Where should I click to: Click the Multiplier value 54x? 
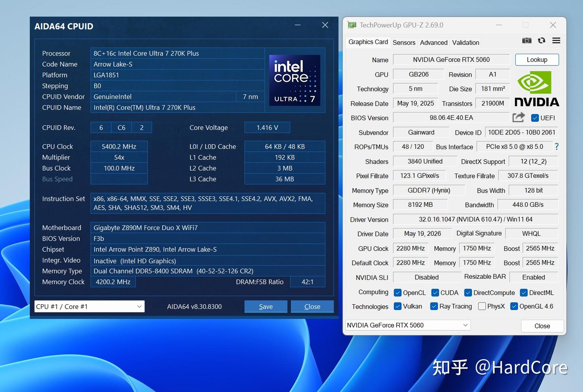(x=119, y=157)
